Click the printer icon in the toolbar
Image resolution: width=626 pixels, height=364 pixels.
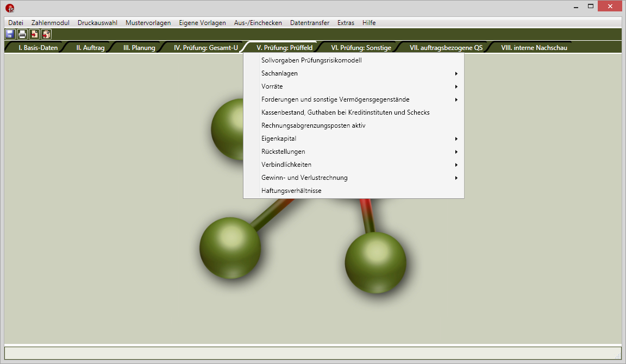(x=22, y=34)
